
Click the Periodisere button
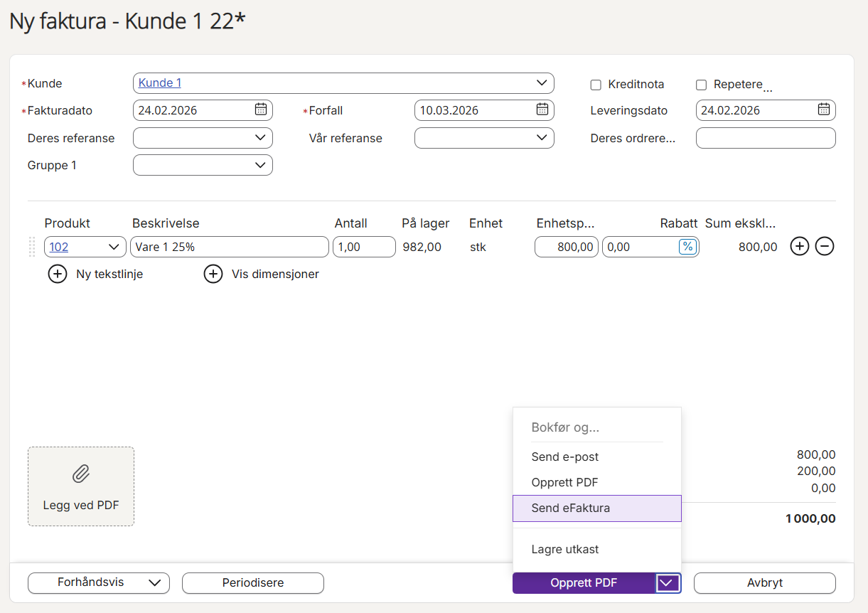tap(253, 583)
